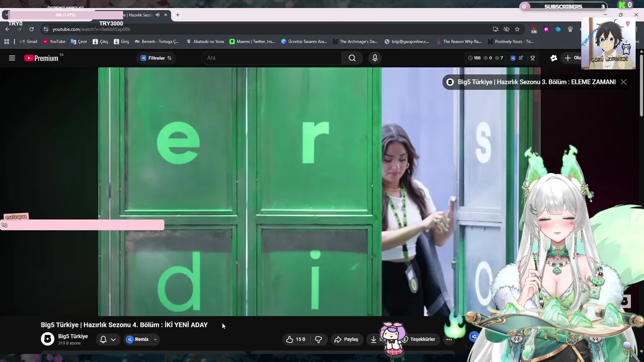Open a new browser tab

click(x=178, y=15)
